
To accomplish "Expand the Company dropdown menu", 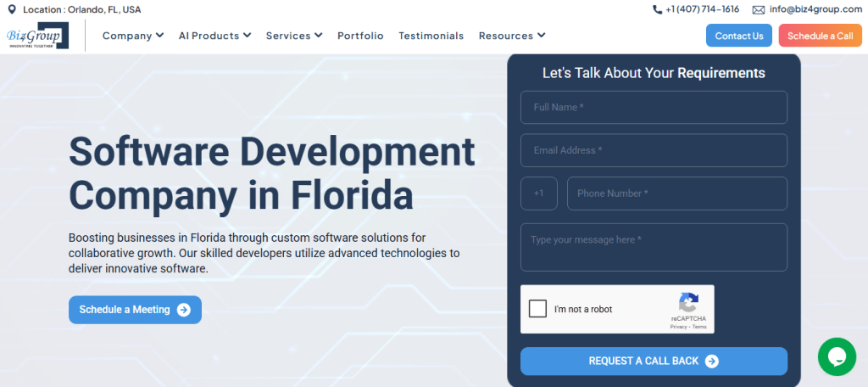I will point(133,36).
